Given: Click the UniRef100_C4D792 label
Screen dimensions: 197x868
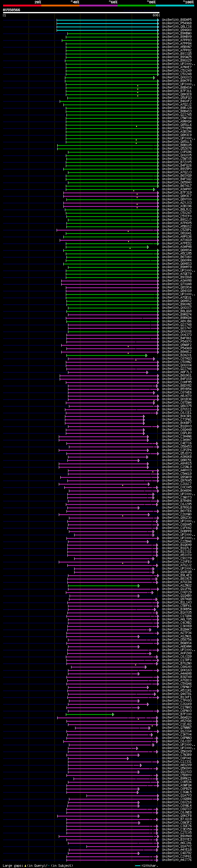Looking at the screenshot, I should point(177,853).
